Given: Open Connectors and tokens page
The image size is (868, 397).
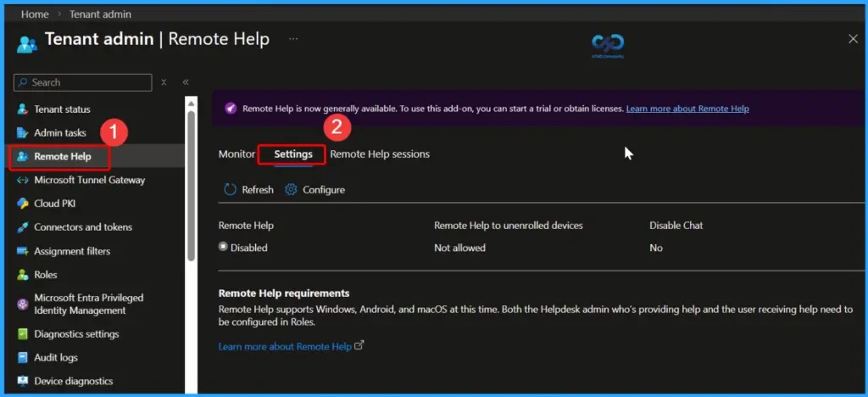Looking at the screenshot, I should [83, 227].
